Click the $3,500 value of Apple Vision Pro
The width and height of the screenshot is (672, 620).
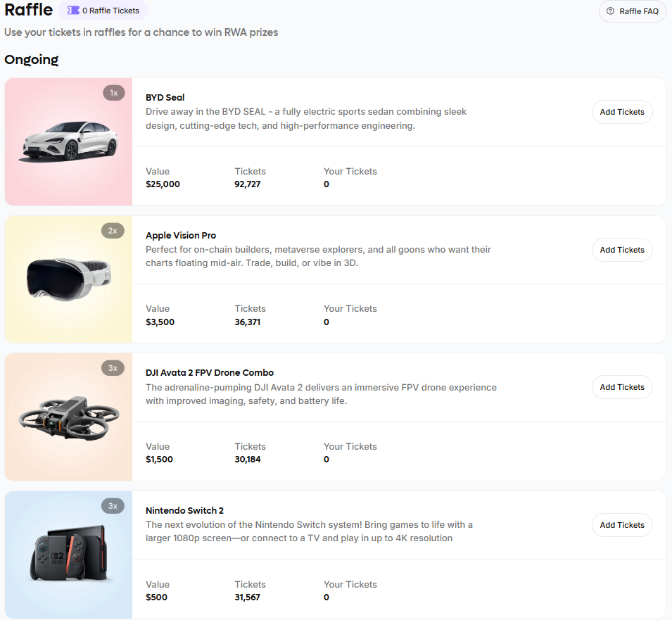click(160, 322)
